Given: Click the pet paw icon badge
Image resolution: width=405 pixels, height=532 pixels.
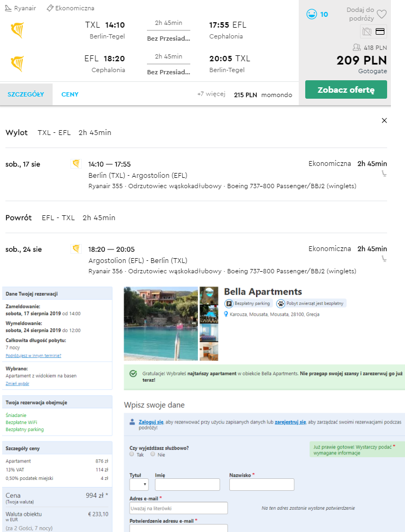Looking at the screenshot, I should 280,304.
